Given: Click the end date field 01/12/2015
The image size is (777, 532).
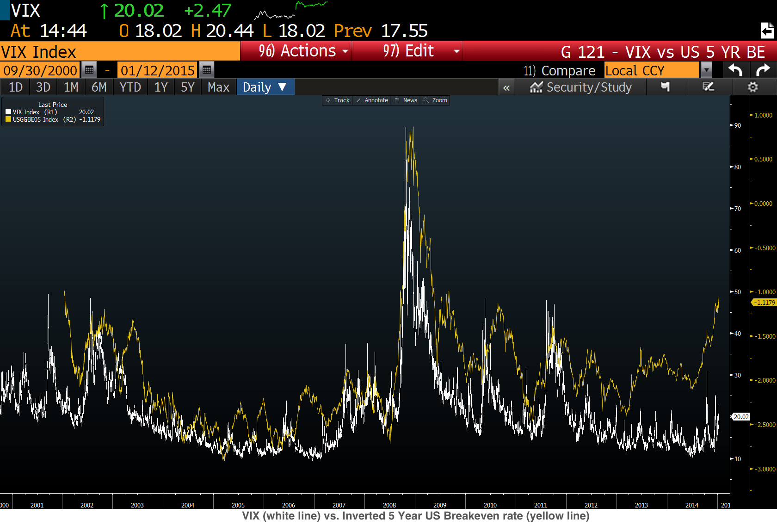Looking at the screenshot, I should point(158,70).
